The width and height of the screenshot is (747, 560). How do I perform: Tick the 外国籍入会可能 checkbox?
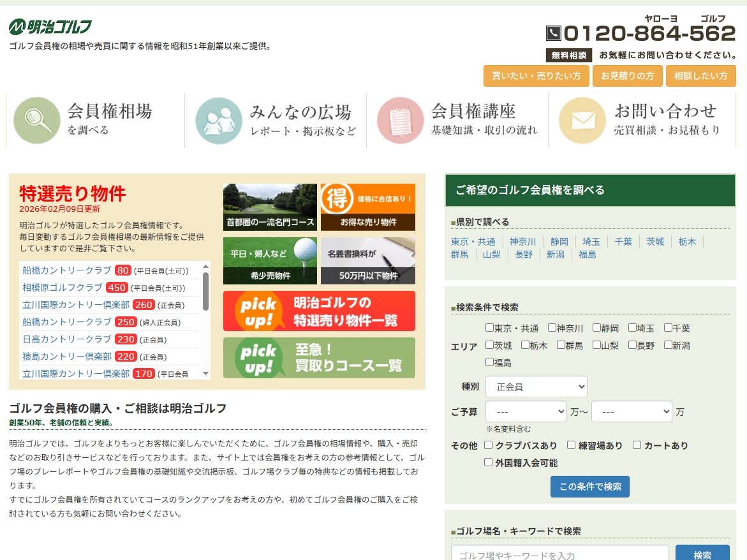[489, 462]
